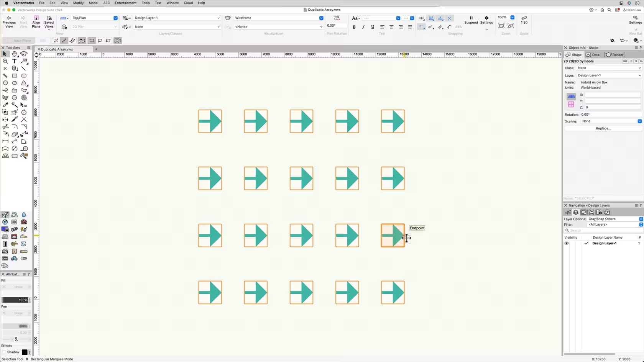Open the Saved Views icon

49,22
